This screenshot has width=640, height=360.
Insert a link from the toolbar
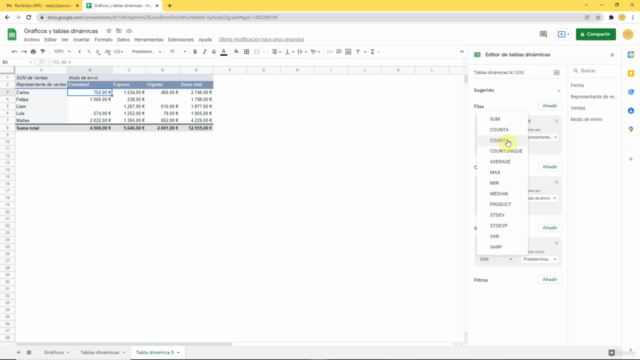point(329,52)
